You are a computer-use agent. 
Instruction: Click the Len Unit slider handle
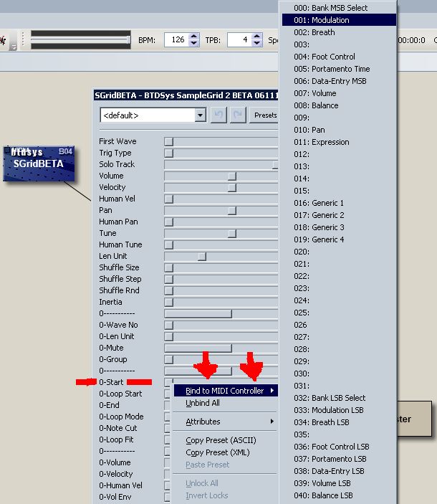click(x=202, y=256)
